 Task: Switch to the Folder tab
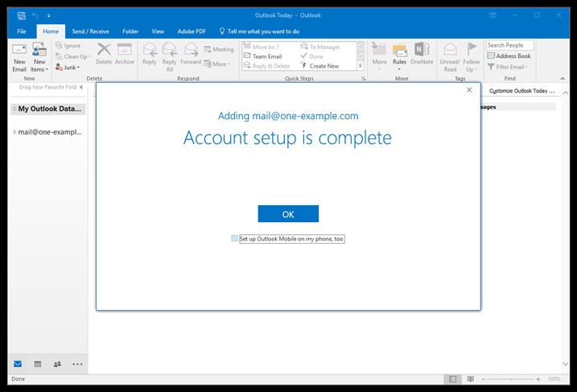click(x=130, y=31)
